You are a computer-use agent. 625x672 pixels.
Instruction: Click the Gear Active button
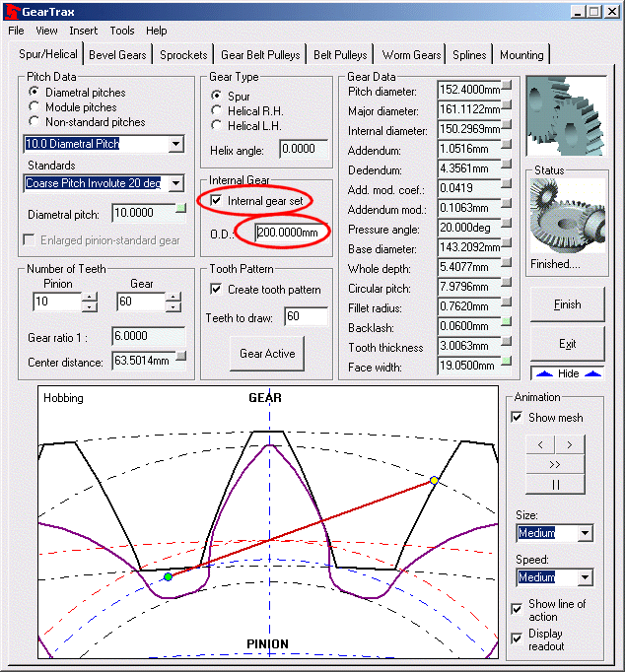(267, 353)
